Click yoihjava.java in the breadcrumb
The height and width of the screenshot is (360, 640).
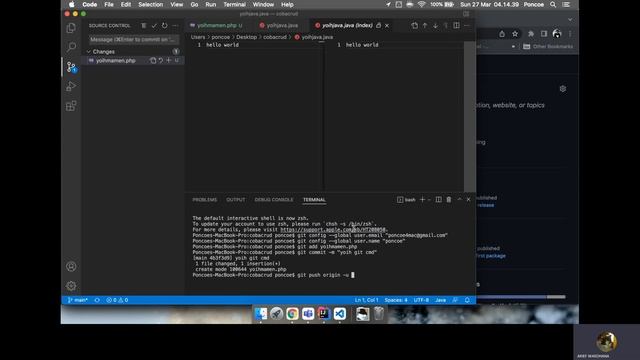click(x=317, y=37)
